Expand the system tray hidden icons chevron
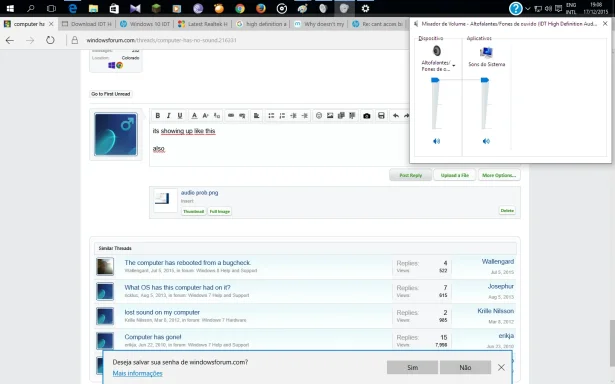The height and width of the screenshot is (384, 615). tap(528, 8)
